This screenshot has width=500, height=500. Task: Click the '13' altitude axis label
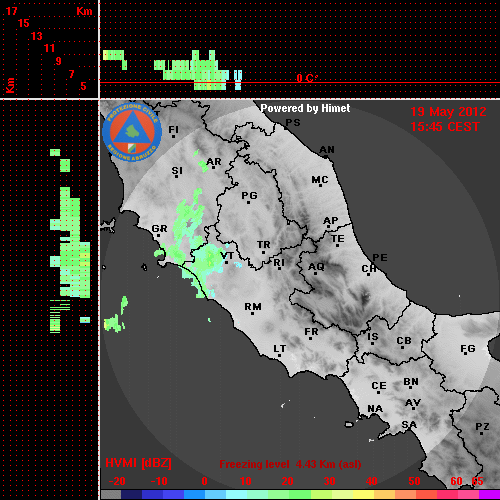click(x=37, y=36)
